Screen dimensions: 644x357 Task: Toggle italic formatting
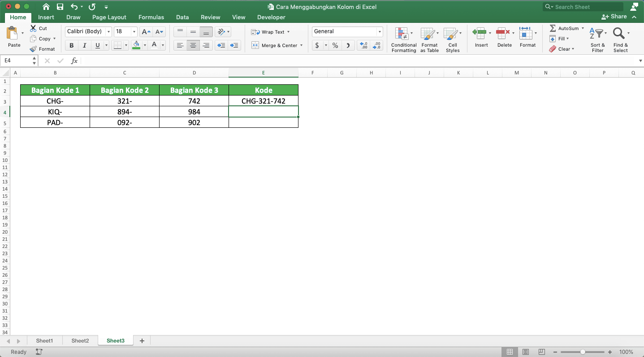click(x=84, y=45)
